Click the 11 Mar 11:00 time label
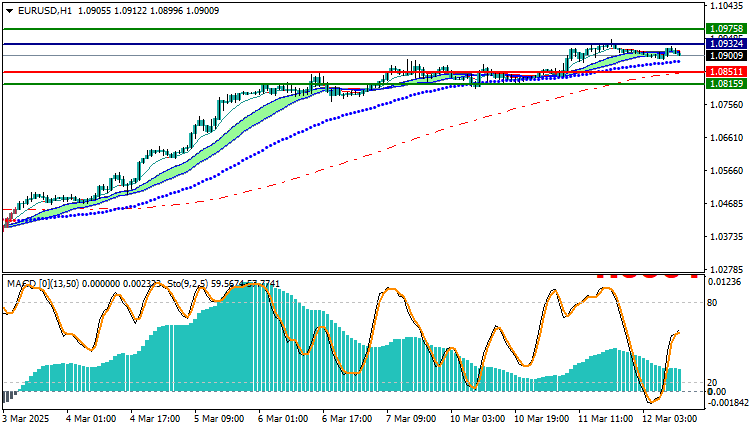The height and width of the screenshot is (430, 750). pyautogui.click(x=605, y=419)
